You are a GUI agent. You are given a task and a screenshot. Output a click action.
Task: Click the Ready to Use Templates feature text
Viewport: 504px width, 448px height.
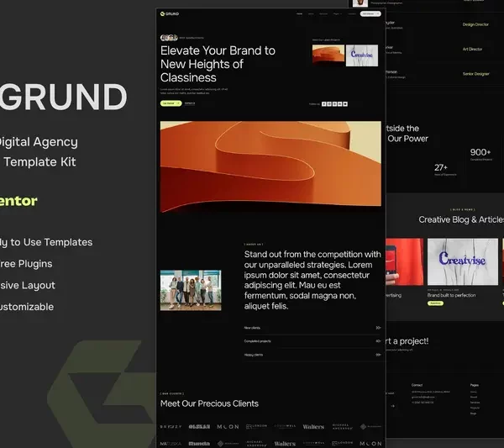(46, 242)
